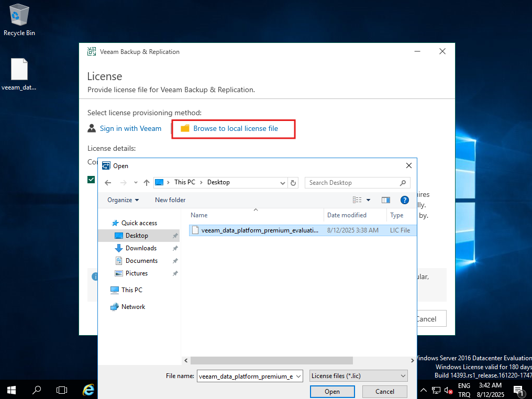The height and width of the screenshot is (399, 532).
Task: Close the Open dialog
Action: point(409,165)
